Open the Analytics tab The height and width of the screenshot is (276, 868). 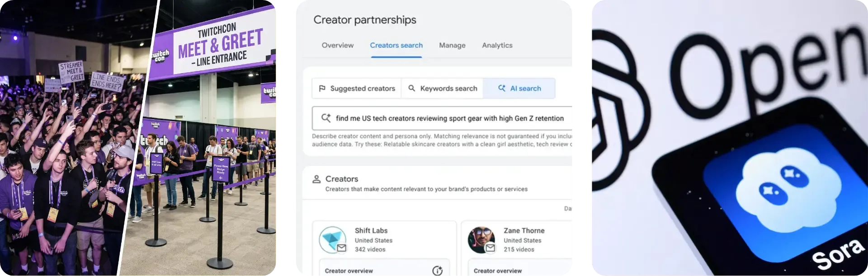497,45
